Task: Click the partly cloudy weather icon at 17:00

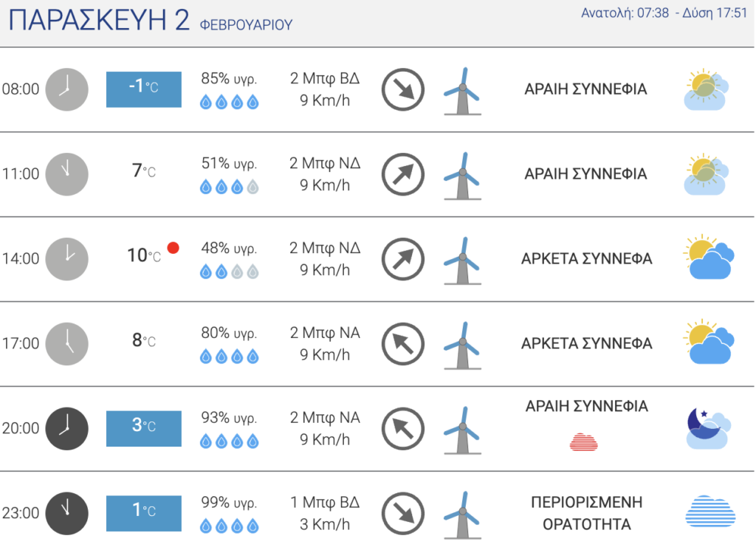Action: tap(709, 342)
